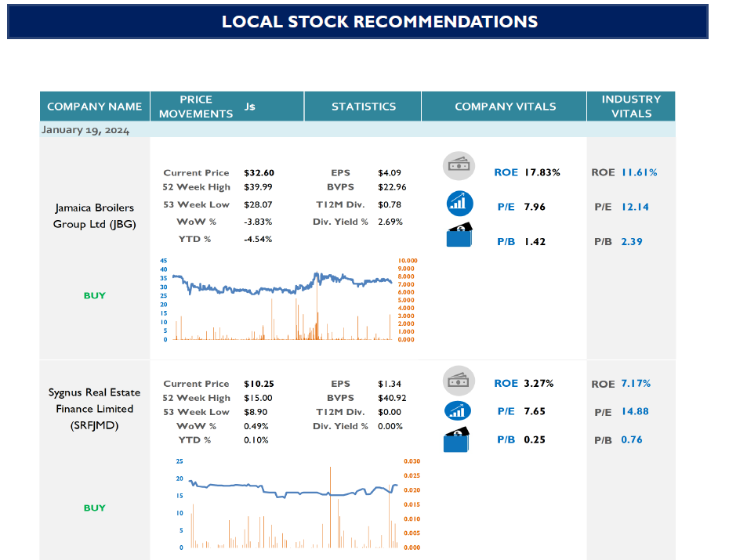Click the JBG YTD value -4.54%
Viewport: 729px width, 560px height.
coord(258,239)
